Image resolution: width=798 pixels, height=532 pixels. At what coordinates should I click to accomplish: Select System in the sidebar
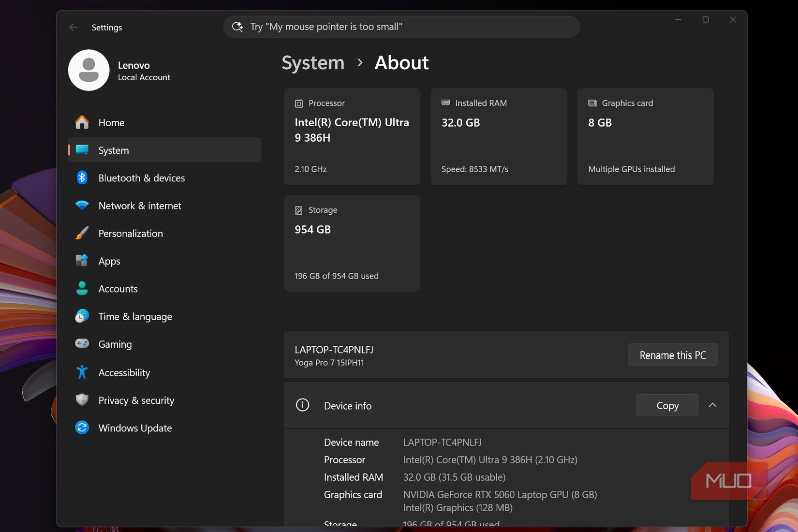[164, 150]
